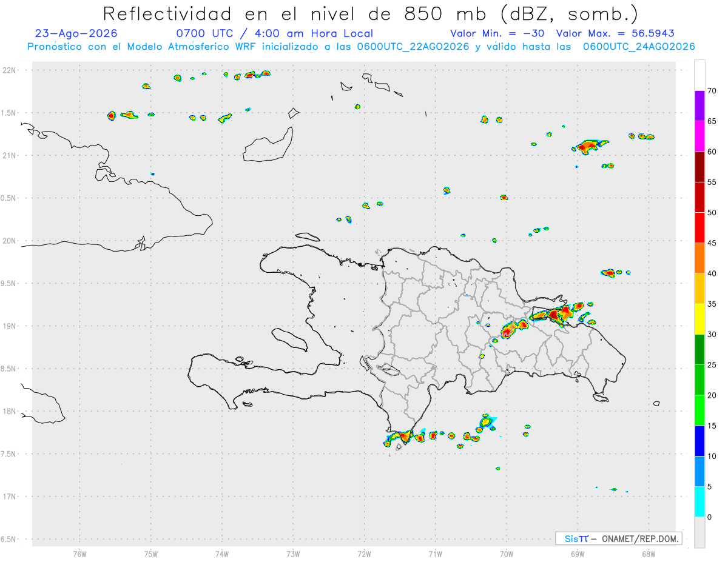
Task: Click the '69W' longitude label
Action: point(577,554)
